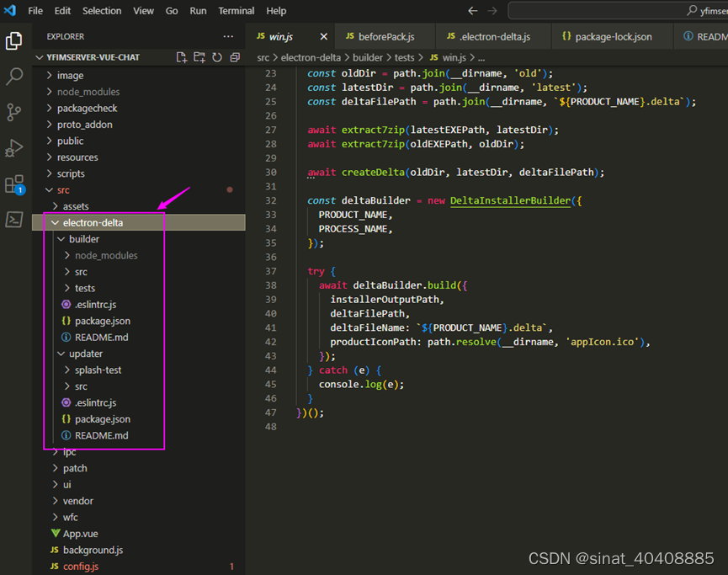Click the Refresh Explorer icon
Viewport: 728px width, 575px height.
[x=217, y=57]
